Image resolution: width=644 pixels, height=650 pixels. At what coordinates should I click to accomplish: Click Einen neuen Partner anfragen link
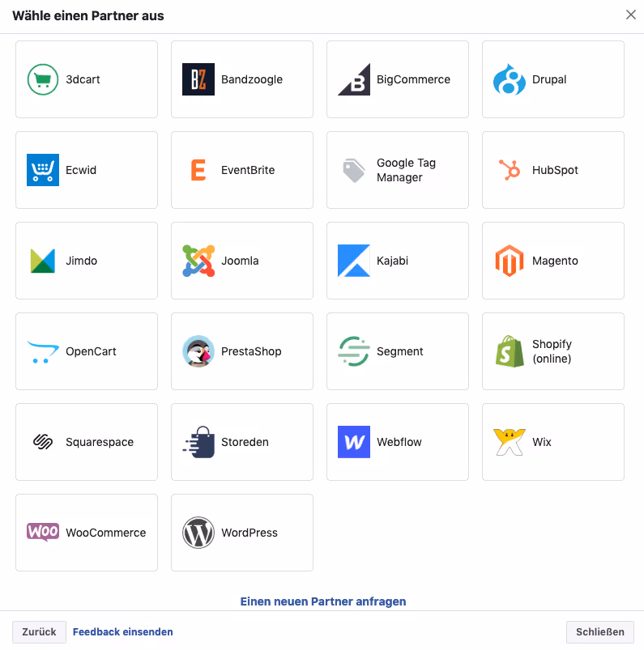[x=323, y=601]
